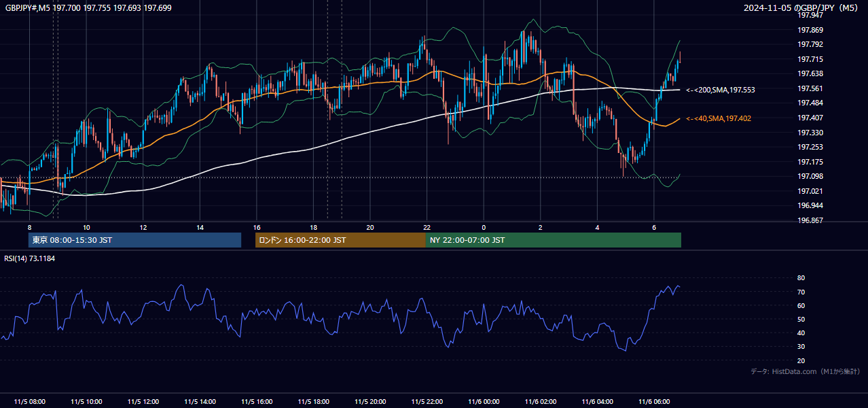Screen dimensions: 868x408
Task: Click the NY 22:00-07:00 JST session bar
Action: coord(554,240)
